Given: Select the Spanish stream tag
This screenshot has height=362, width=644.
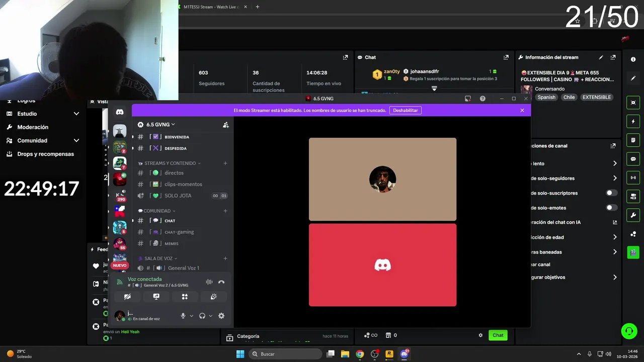Looking at the screenshot, I should (546, 97).
